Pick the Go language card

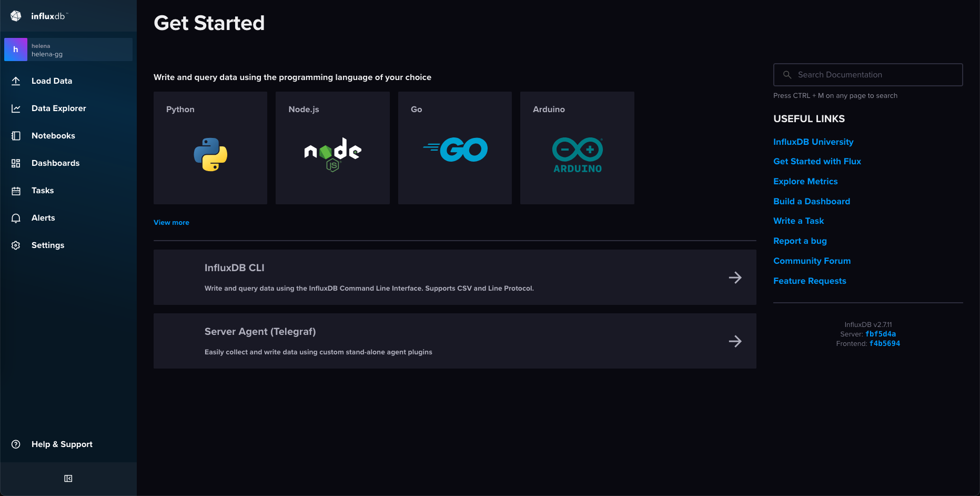coord(455,148)
